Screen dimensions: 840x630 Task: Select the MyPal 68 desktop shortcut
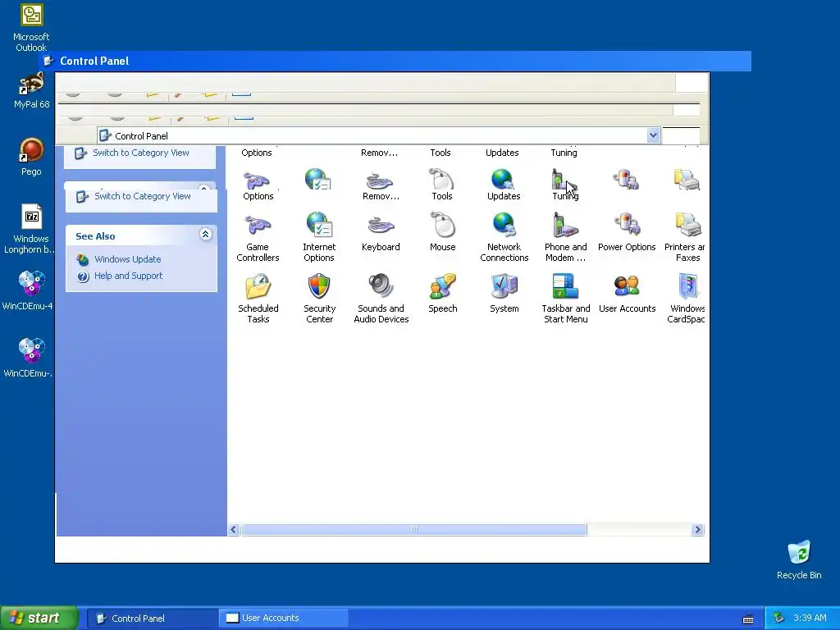[x=31, y=90]
